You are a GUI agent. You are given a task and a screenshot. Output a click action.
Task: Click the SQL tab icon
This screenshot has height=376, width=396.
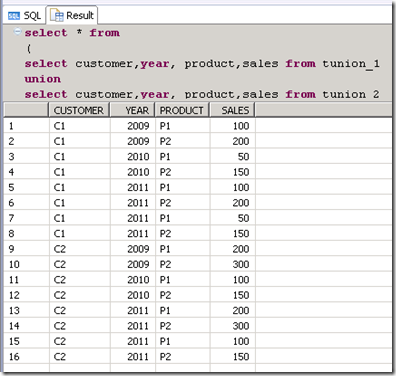14,16
